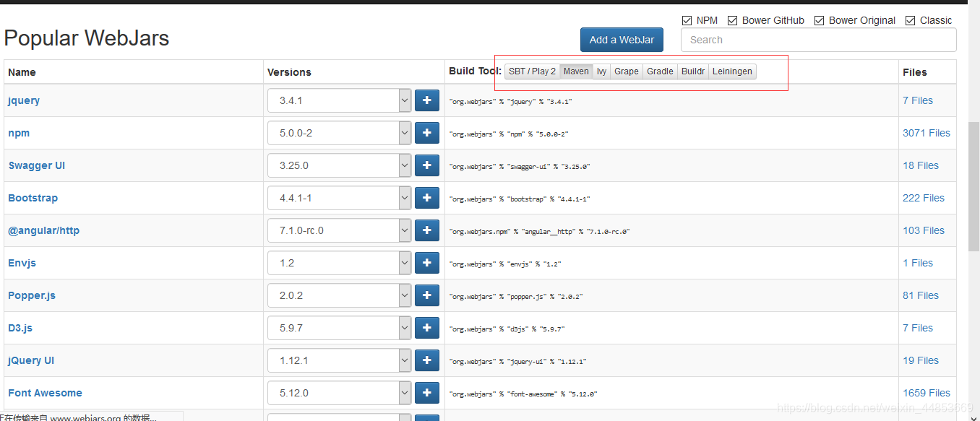This screenshot has width=980, height=421.
Task: Click the plus icon for Swagger UI
Action: [426, 165]
